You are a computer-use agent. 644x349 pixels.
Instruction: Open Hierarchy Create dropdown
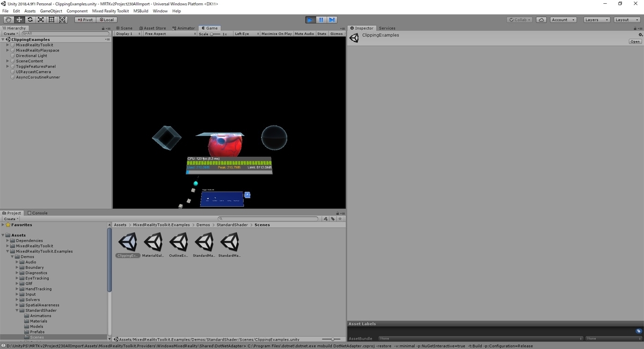[11, 33]
